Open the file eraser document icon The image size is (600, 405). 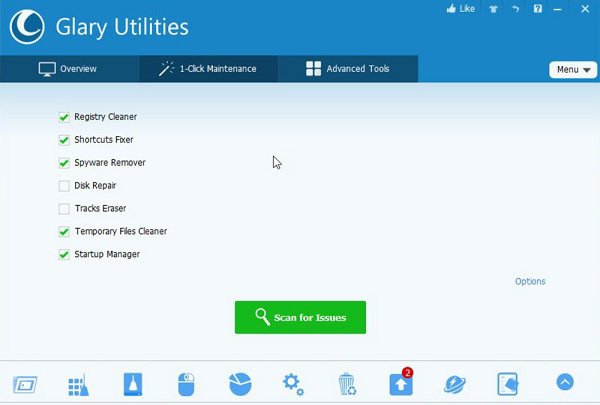508,384
